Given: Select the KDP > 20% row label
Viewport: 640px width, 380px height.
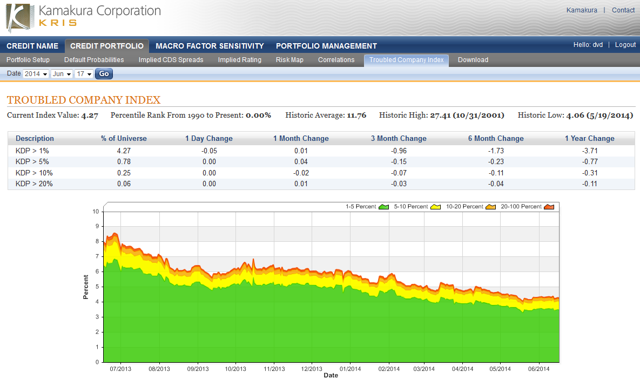Looking at the screenshot, I should (x=34, y=184).
